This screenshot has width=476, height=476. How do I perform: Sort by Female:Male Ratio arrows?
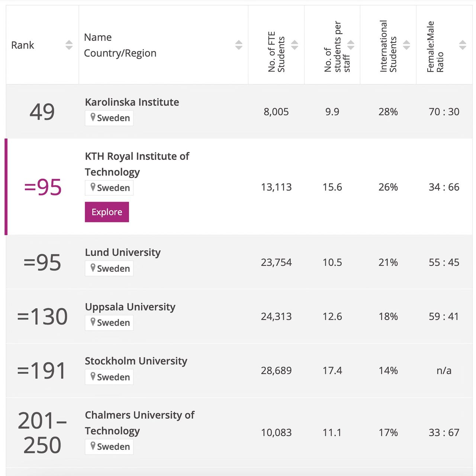pos(463,45)
